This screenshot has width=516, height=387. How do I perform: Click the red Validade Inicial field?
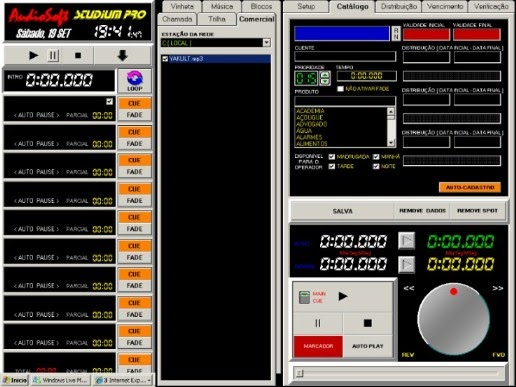(426, 34)
